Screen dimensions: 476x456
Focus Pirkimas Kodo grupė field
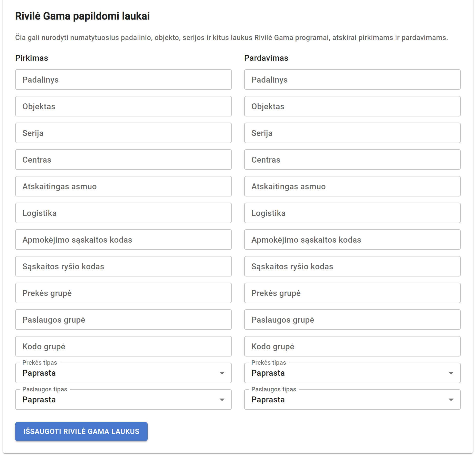coord(123,346)
